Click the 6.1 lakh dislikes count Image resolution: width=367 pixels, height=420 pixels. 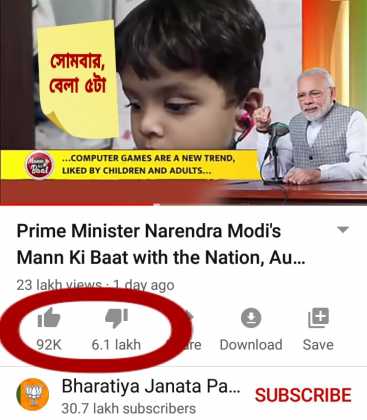coord(116,345)
